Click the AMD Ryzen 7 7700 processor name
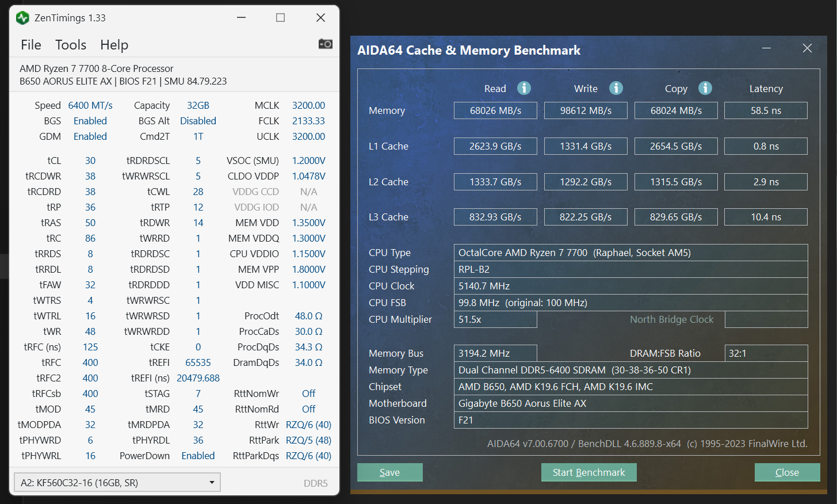Image resolution: width=837 pixels, height=504 pixels. click(97, 68)
